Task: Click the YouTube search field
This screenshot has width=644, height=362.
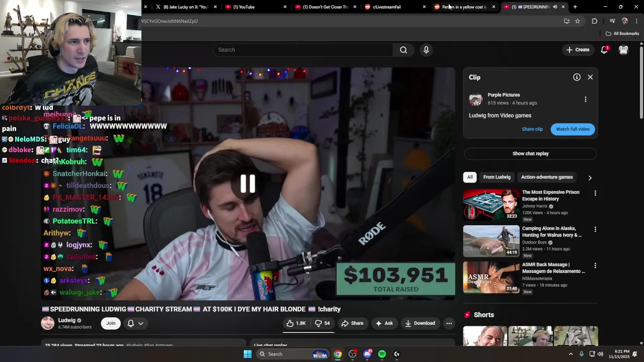Action: coord(303,50)
